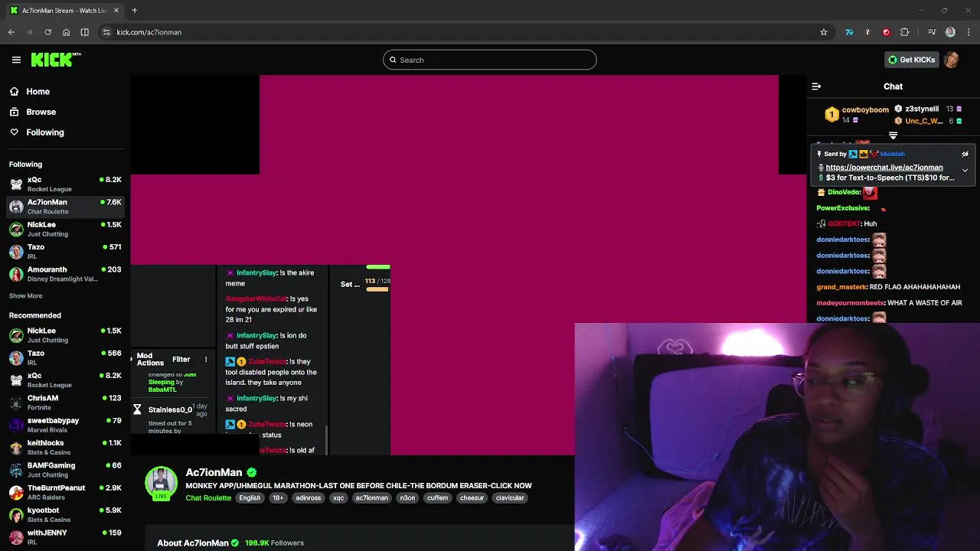Image resolution: width=980 pixels, height=551 pixels.
Task: Click the Ac7ionMan channel name heading
Action: click(214, 472)
